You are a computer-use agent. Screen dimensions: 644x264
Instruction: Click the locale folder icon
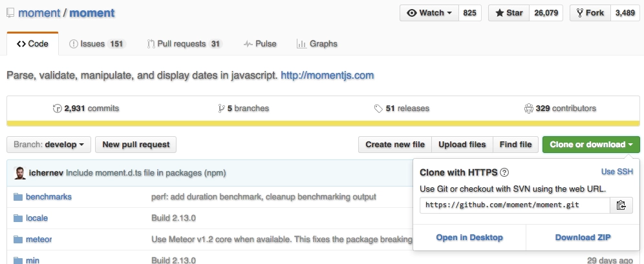[16, 218]
